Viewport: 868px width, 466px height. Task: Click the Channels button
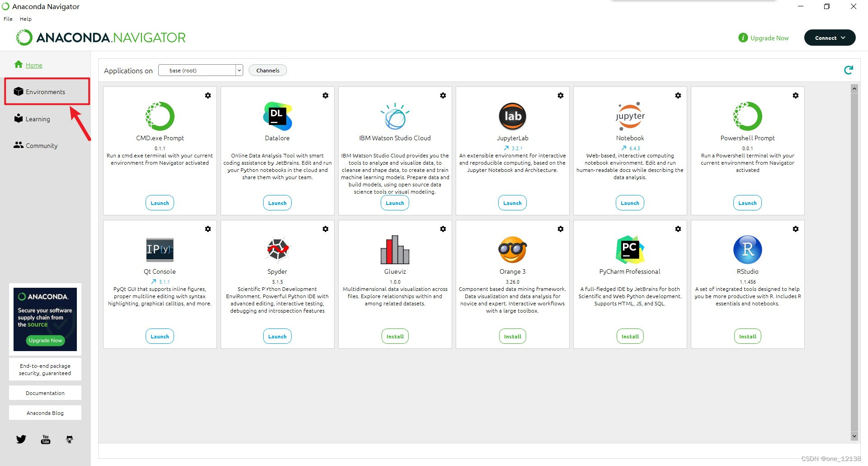(x=268, y=70)
